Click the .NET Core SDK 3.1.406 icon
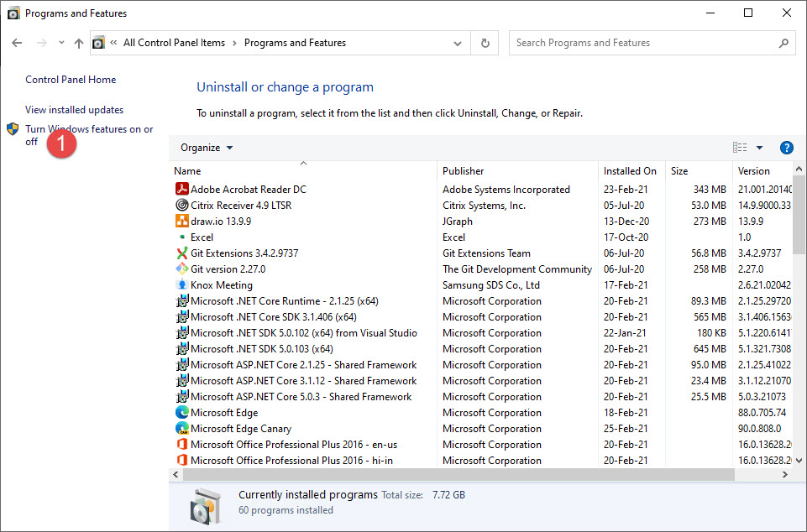Image resolution: width=807 pixels, height=532 pixels. click(x=181, y=316)
